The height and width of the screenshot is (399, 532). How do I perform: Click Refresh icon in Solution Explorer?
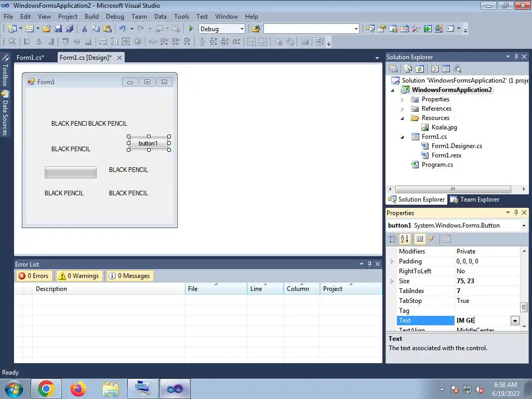point(420,69)
